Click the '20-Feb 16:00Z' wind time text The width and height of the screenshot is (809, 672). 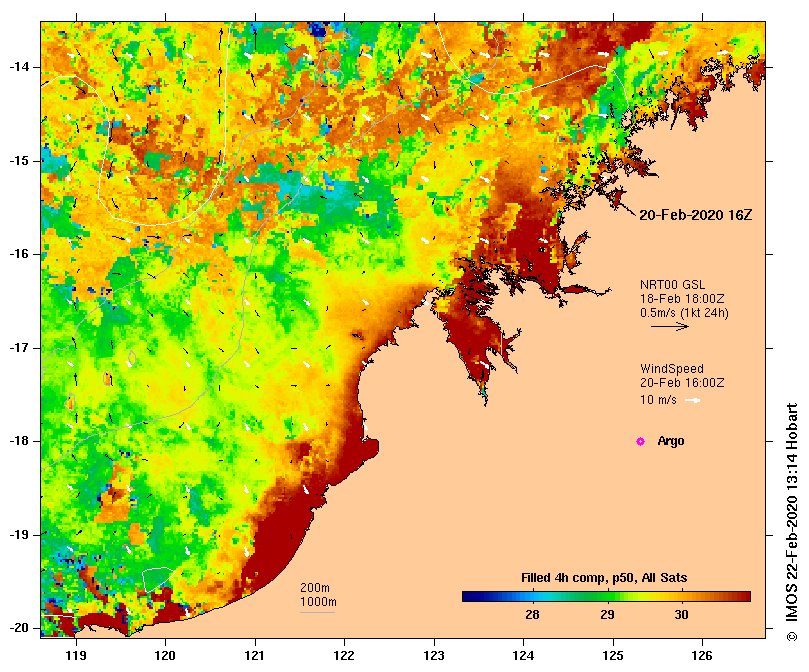click(x=682, y=383)
